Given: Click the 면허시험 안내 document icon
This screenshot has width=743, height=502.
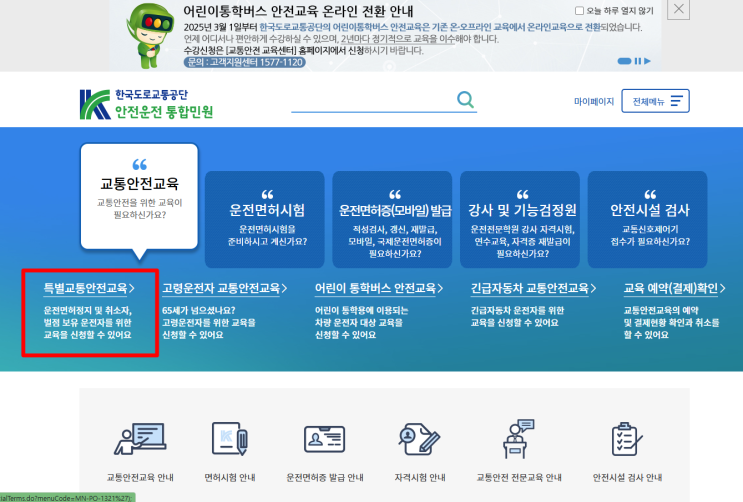Looking at the screenshot, I should [x=230, y=438].
